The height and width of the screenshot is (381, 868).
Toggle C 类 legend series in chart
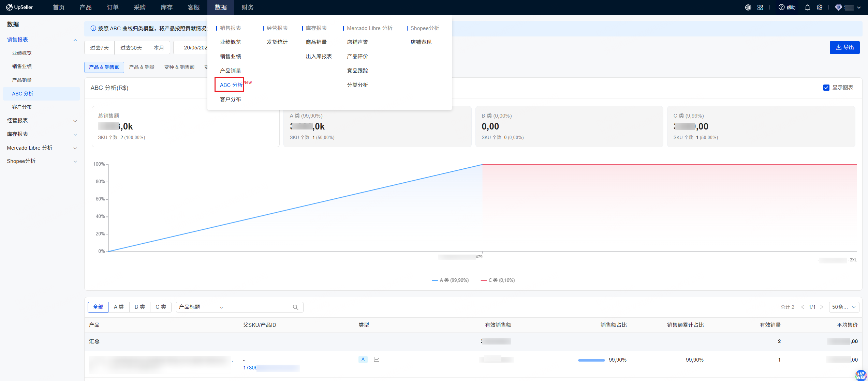498,280
